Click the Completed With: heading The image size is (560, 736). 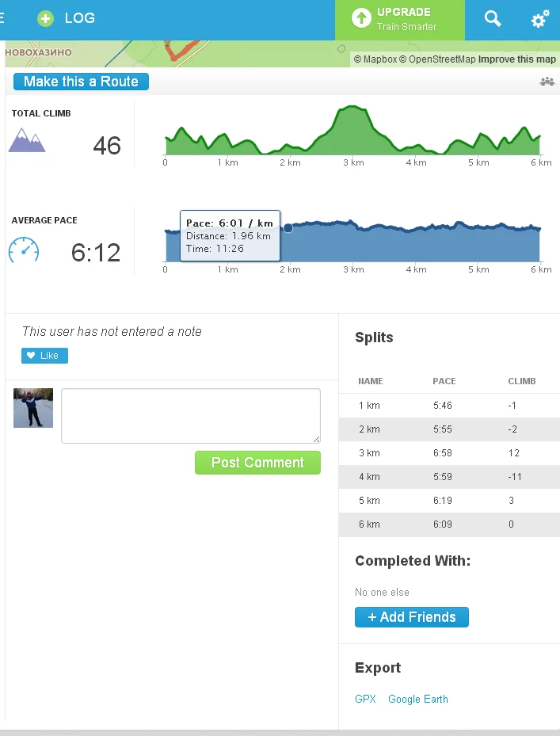[x=413, y=561]
